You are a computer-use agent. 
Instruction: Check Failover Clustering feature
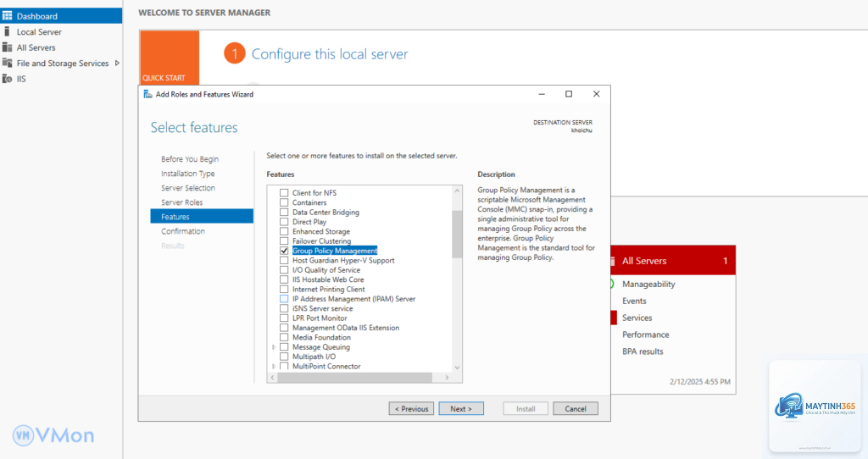click(x=284, y=241)
